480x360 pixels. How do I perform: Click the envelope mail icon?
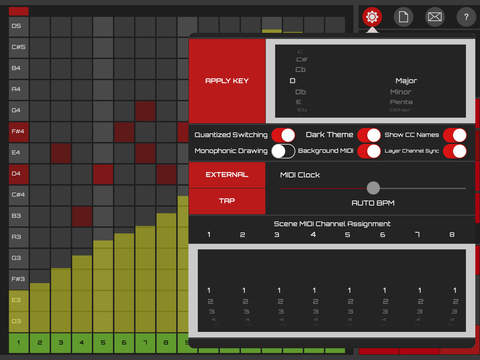(435, 17)
